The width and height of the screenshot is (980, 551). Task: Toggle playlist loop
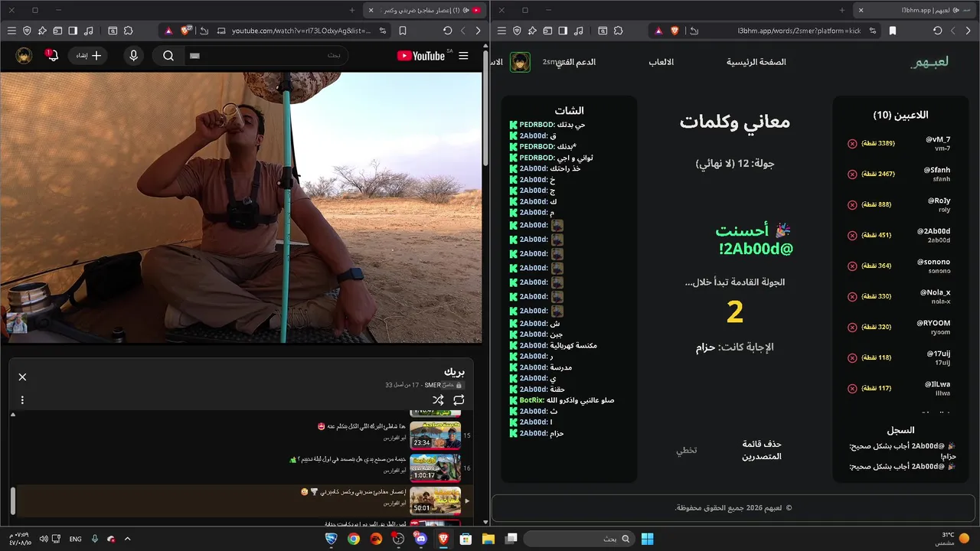459,399
